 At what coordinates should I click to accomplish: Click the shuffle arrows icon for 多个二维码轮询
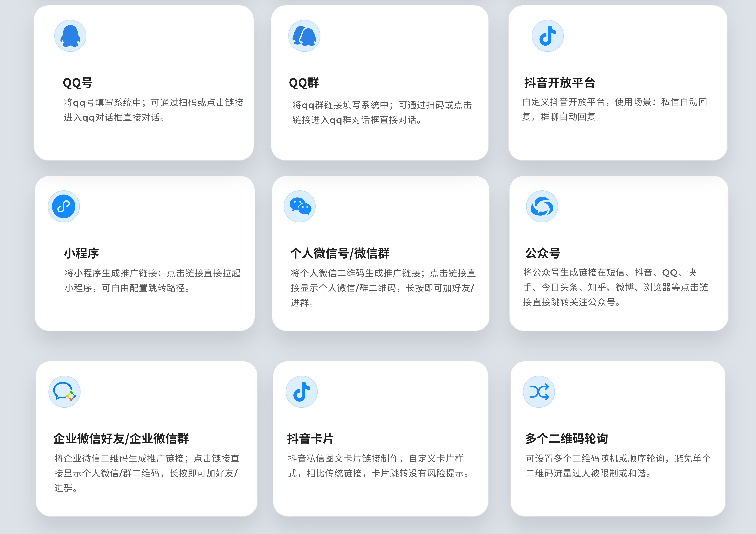click(x=539, y=392)
